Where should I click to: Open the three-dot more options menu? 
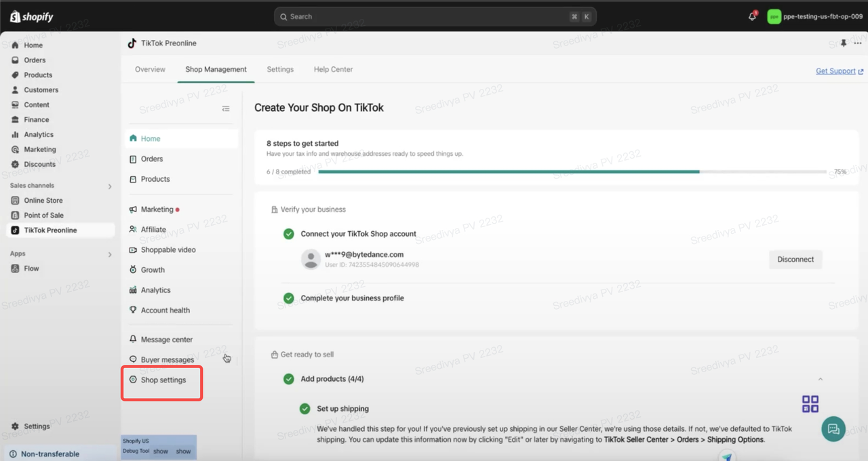[858, 43]
